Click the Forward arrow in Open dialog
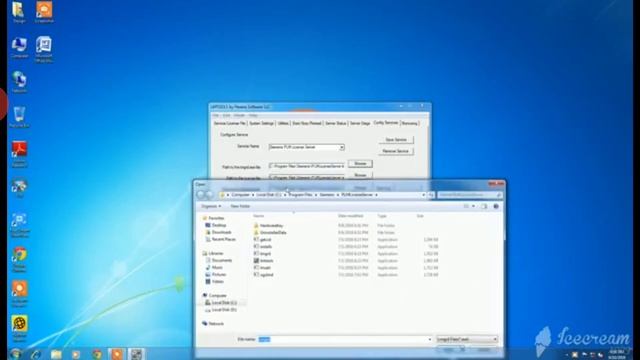The width and height of the screenshot is (640, 360). point(209,195)
